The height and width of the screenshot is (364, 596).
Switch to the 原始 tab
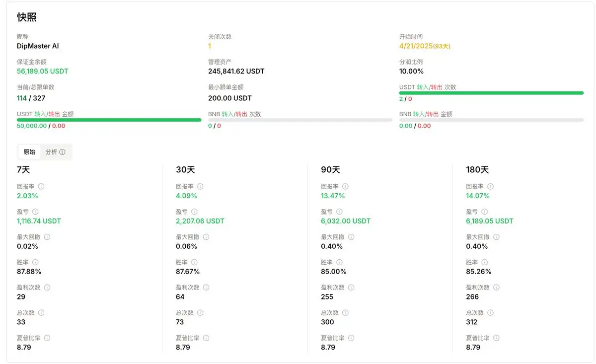29,152
